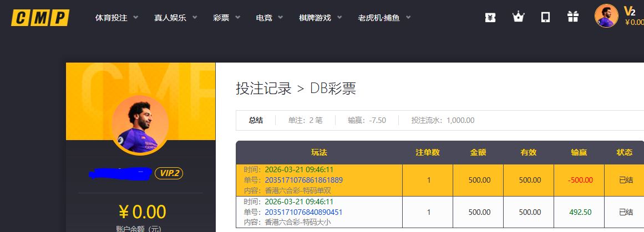The width and height of the screenshot is (644, 232).
Task: Click the 投注记录 breadcrumb link
Action: click(263, 89)
